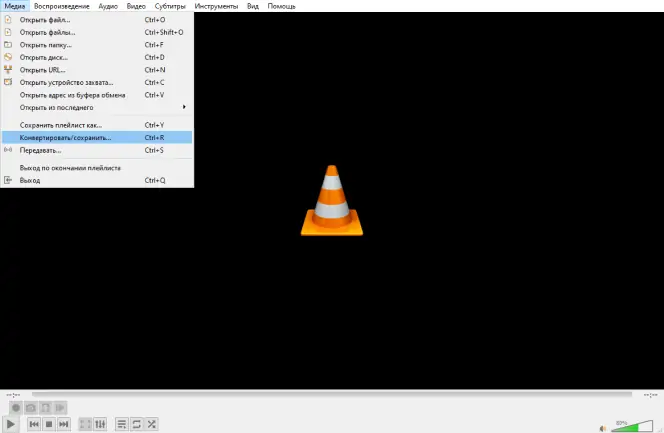
Task: Open extended settings equalizer icon
Action: click(x=100, y=424)
